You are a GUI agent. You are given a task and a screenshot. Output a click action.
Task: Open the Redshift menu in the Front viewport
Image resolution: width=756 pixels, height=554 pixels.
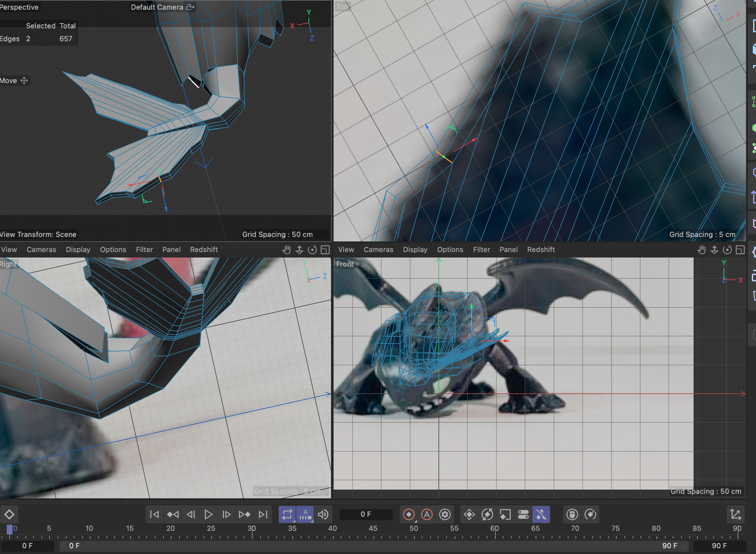tap(541, 249)
